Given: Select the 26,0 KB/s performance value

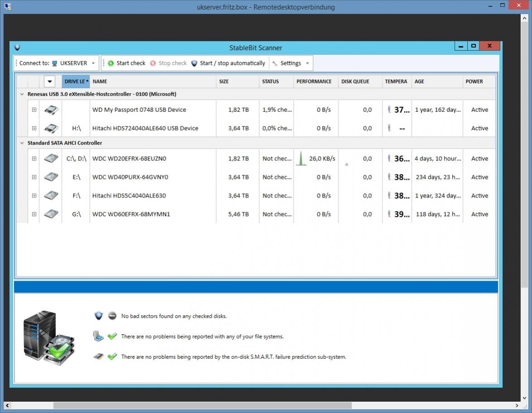Looking at the screenshot, I should [322, 158].
